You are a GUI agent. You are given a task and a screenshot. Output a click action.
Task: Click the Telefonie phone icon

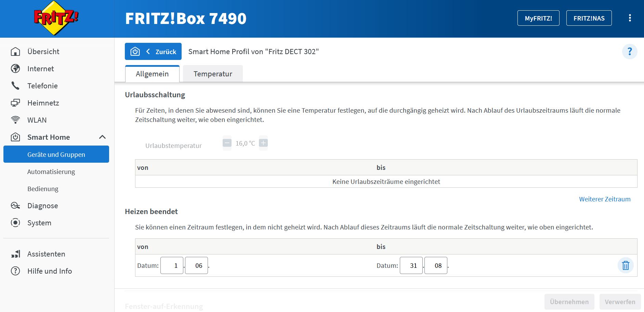pyautogui.click(x=15, y=86)
